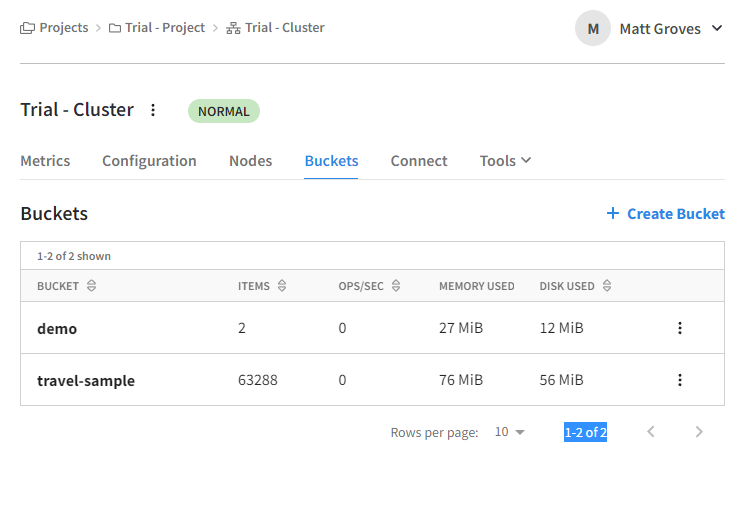Change the rows per page dropdown

click(510, 432)
